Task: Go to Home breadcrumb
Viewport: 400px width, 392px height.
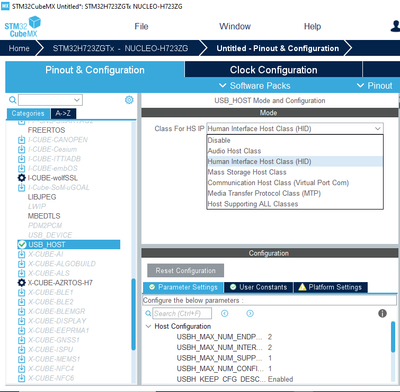Action: coord(19,48)
